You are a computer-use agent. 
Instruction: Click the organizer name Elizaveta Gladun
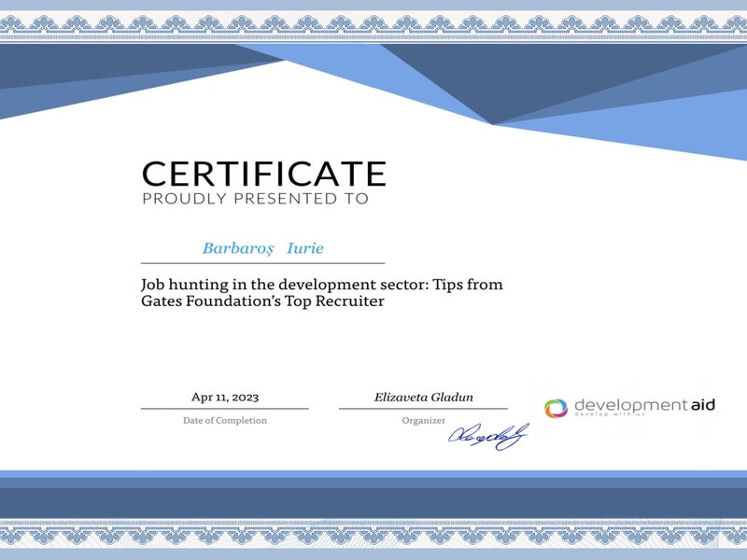tap(423, 397)
